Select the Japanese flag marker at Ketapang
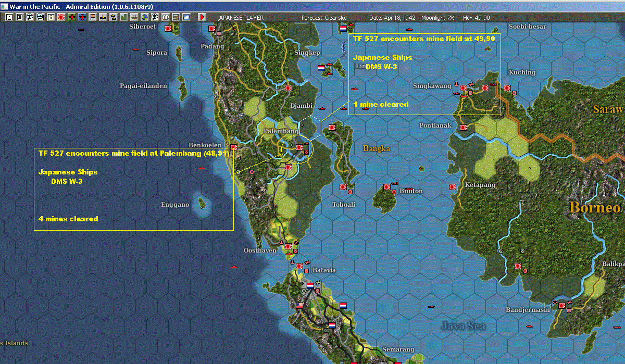Image resolution: width=625 pixels, height=364 pixels. pos(453,187)
